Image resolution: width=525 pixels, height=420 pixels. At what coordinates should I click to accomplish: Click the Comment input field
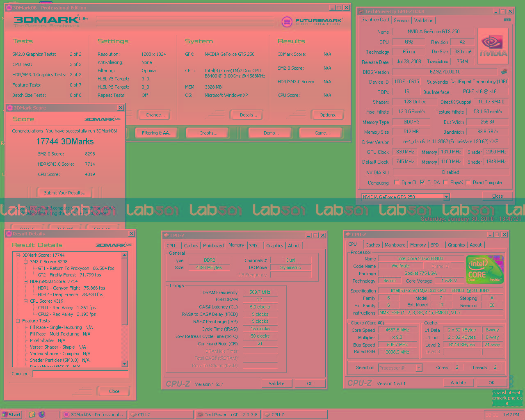click(x=80, y=374)
